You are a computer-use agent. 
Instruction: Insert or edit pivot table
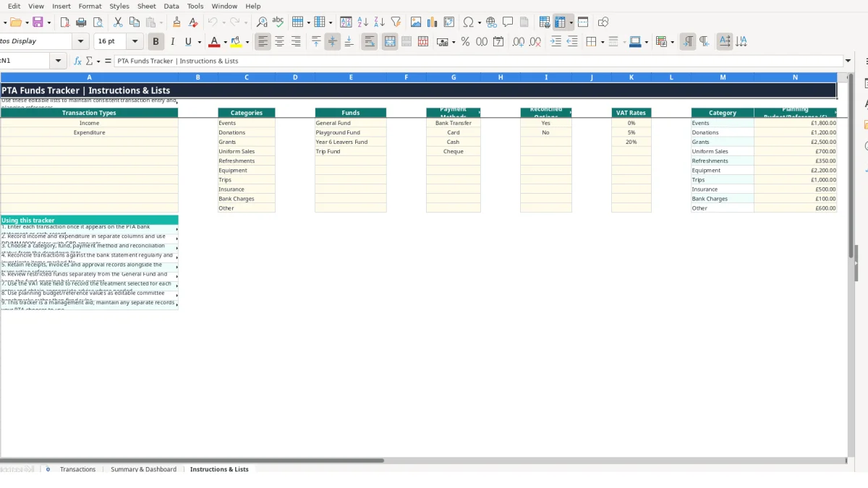(x=448, y=22)
